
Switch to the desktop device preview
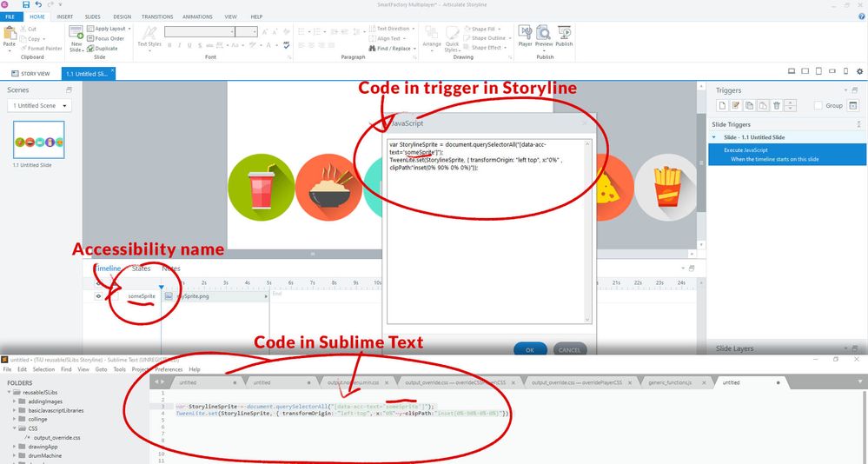click(x=791, y=73)
